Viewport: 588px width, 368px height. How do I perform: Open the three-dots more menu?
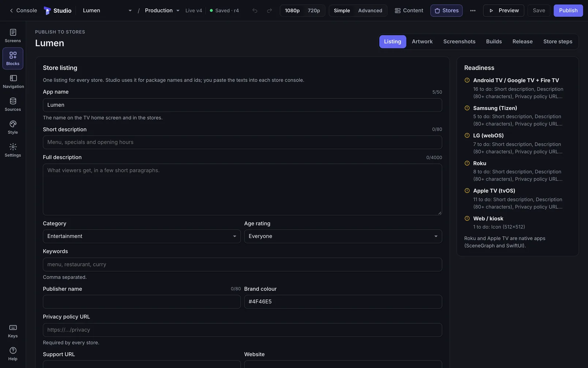coord(473,11)
